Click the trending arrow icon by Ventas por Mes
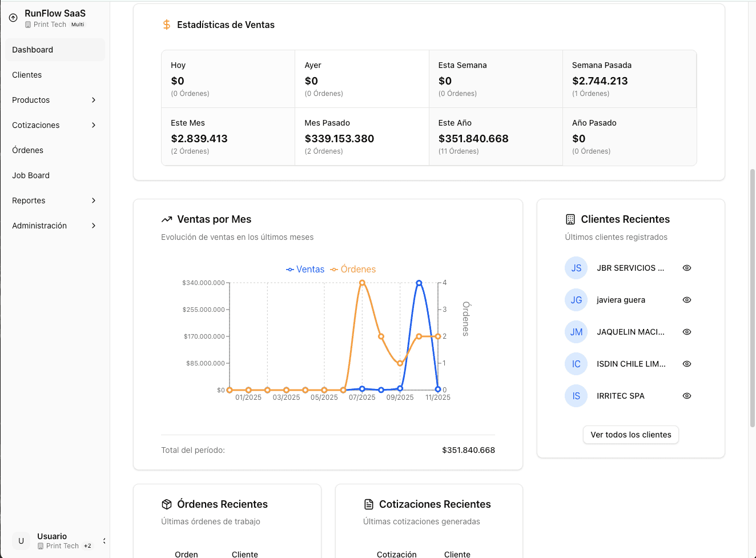 pos(167,219)
